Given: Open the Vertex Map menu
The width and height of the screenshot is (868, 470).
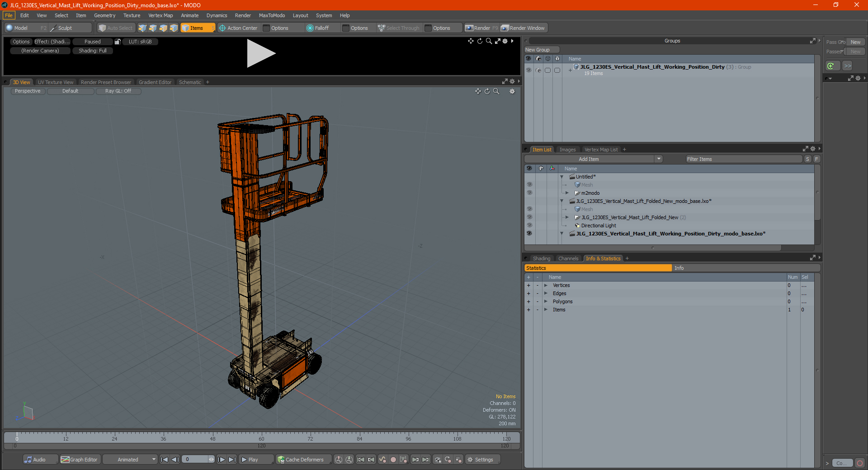Looking at the screenshot, I should coord(160,15).
